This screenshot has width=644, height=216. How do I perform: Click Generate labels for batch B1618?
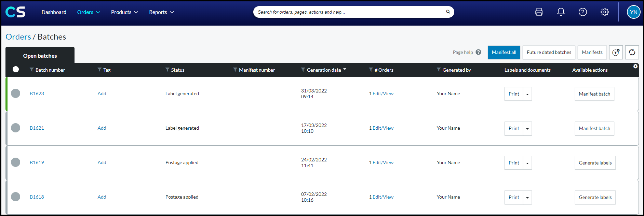[595, 197]
